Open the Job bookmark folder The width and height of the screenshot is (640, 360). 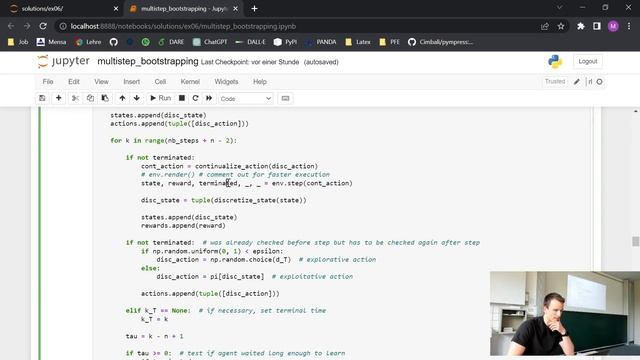(18, 42)
